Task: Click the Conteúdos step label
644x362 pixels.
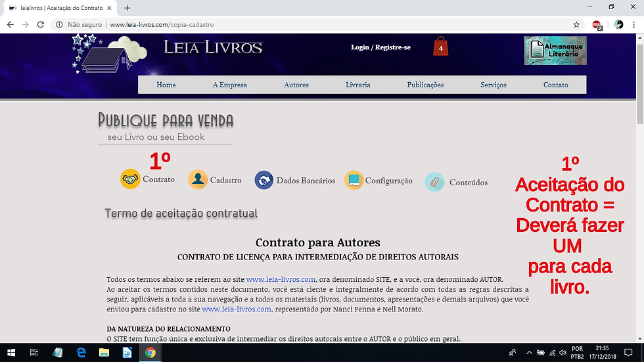Action: (x=468, y=183)
